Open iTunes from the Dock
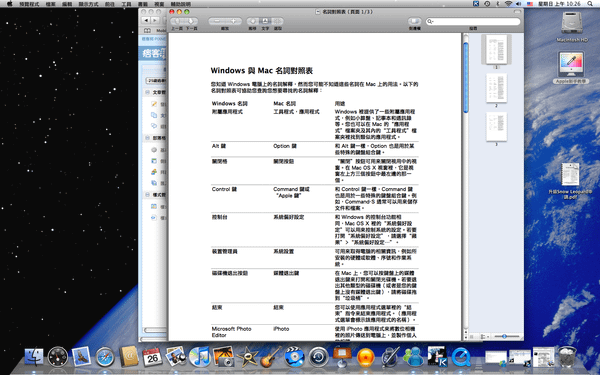Image resolution: width=600 pixels, height=375 pixels. [x=199, y=356]
